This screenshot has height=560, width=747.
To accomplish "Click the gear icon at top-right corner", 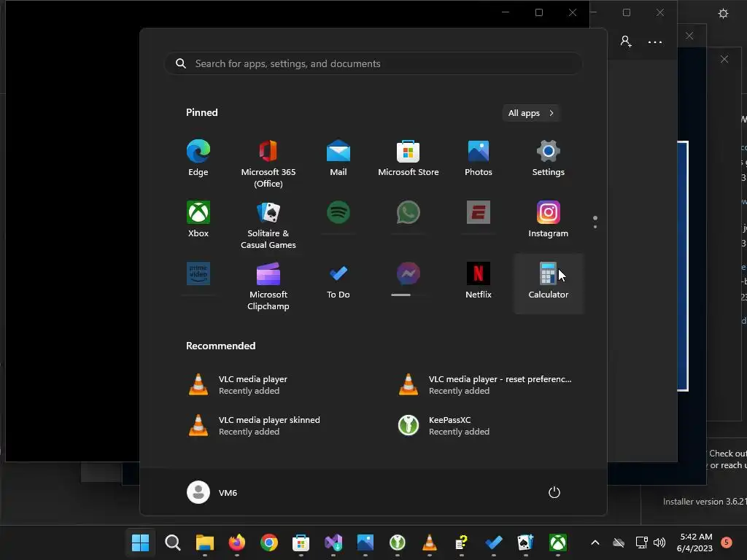I will coord(723,13).
